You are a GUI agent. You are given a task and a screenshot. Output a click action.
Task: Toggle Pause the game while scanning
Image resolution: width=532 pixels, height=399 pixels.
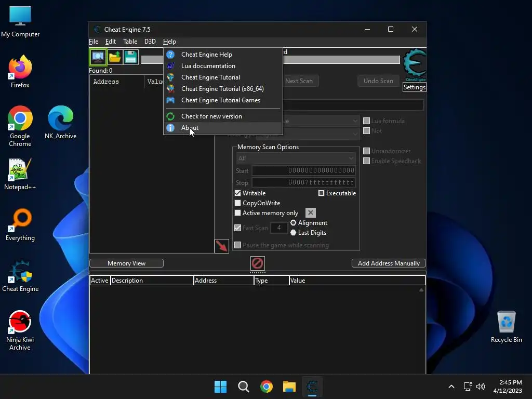[238, 245]
